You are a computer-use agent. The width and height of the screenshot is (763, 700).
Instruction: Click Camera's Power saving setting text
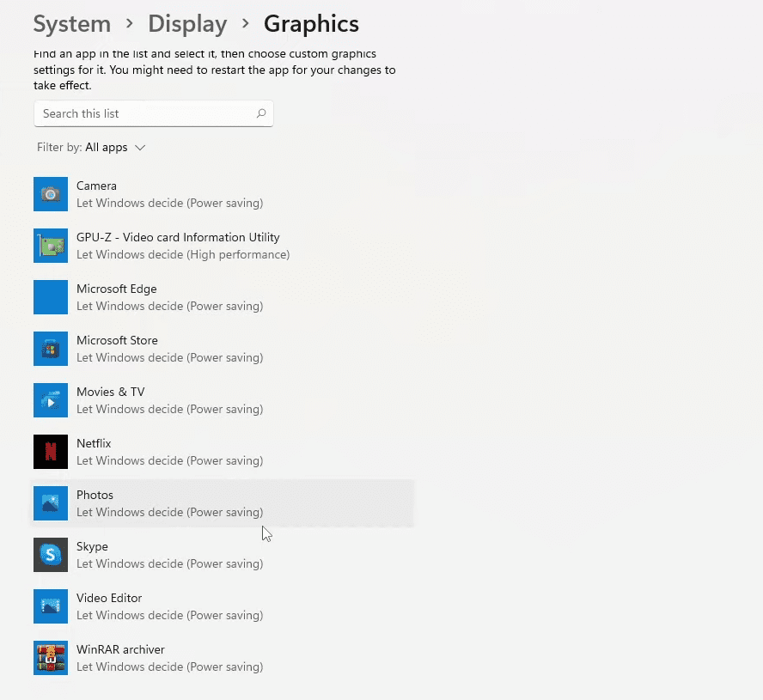click(x=170, y=203)
